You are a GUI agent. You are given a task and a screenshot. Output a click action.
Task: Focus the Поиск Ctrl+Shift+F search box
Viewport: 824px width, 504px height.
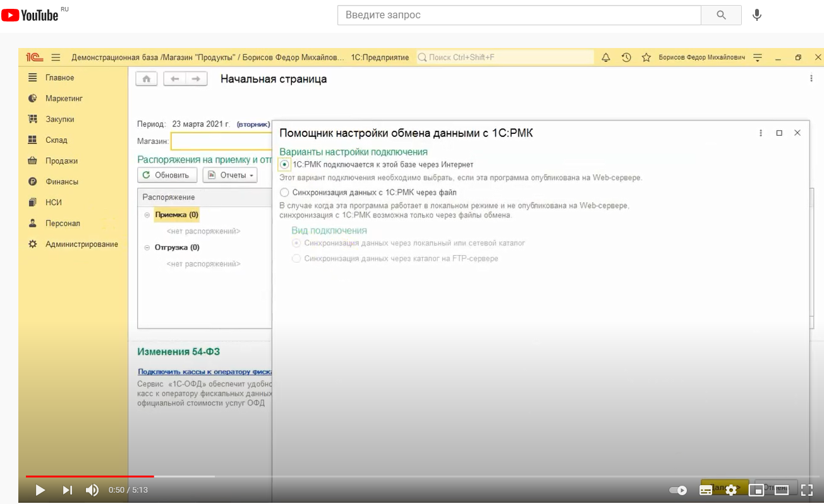505,57
